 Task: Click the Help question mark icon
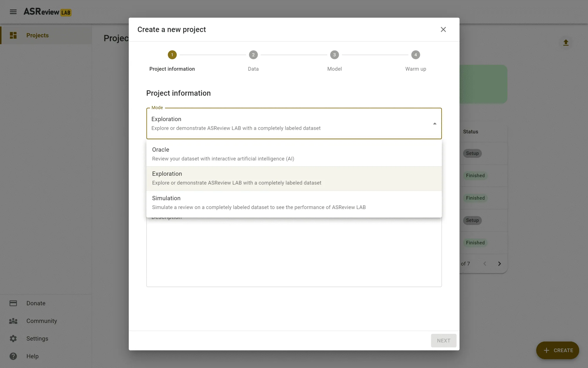[x=13, y=356]
